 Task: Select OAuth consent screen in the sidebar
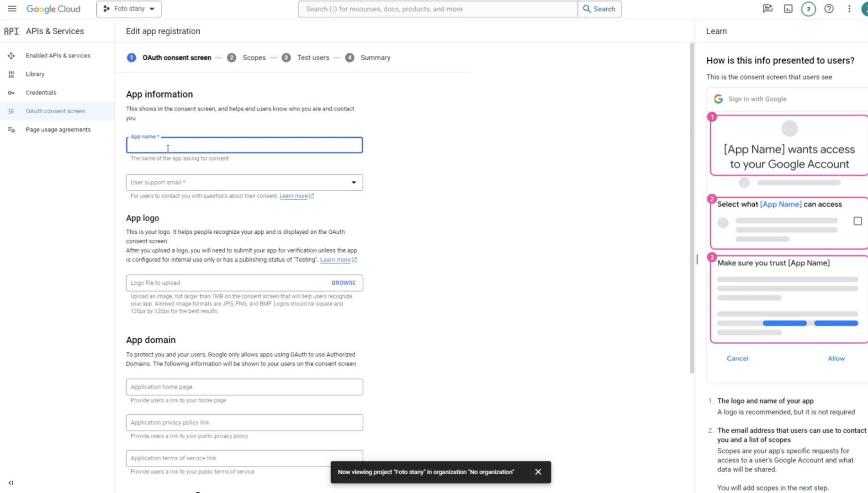tap(55, 111)
